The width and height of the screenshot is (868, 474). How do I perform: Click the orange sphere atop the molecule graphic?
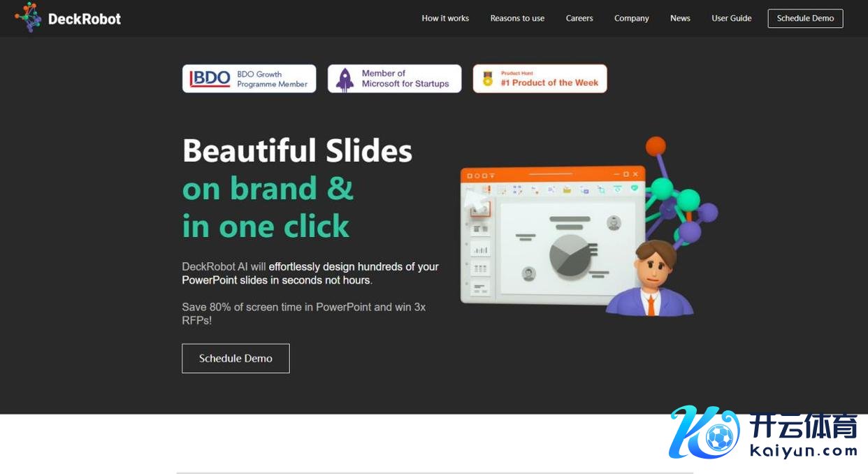(x=656, y=146)
